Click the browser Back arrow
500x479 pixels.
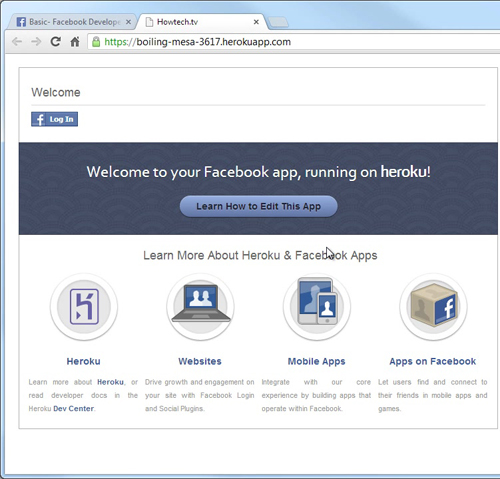click(x=17, y=42)
